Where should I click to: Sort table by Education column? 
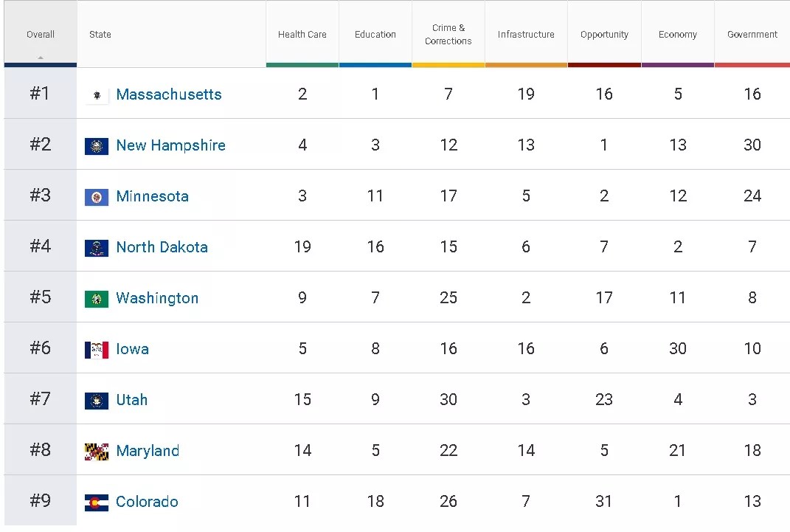point(375,35)
